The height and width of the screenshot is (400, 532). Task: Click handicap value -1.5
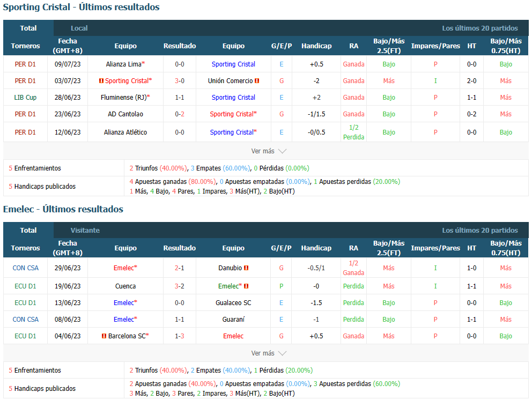pos(316,302)
